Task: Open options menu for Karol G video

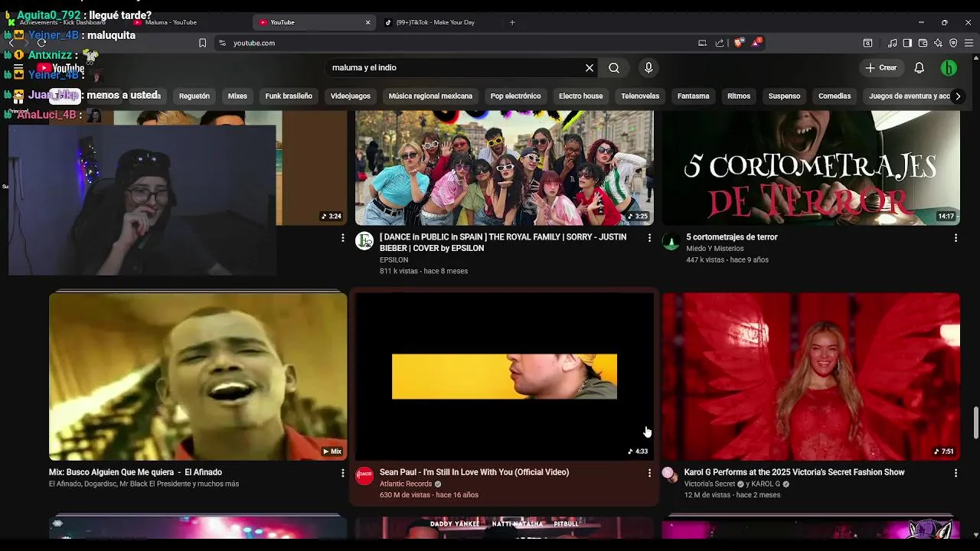Action: coord(955,473)
